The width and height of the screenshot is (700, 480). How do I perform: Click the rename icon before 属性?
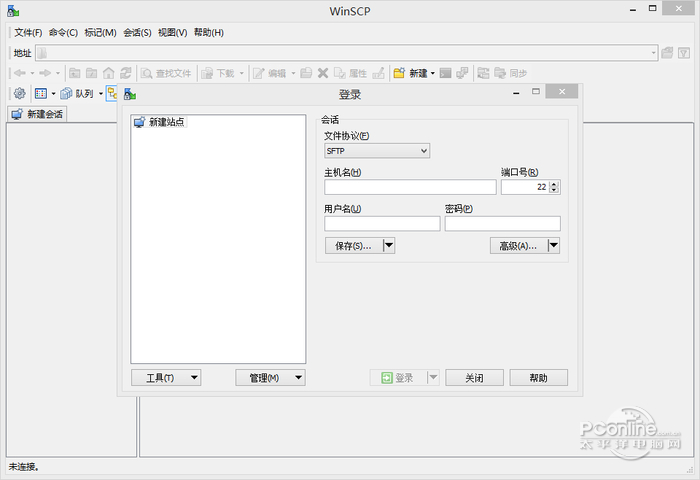point(340,73)
